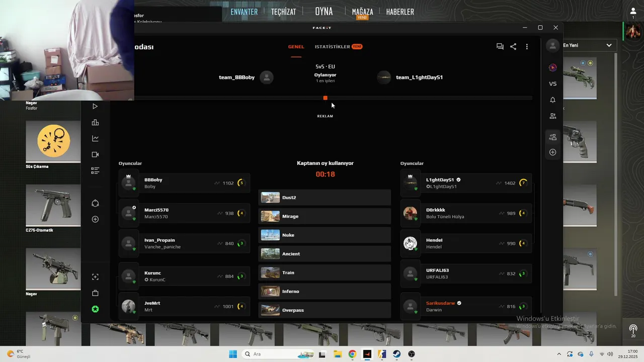
Task: Open the play icon in FACEIT sidebar
Action: click(95, 106)
